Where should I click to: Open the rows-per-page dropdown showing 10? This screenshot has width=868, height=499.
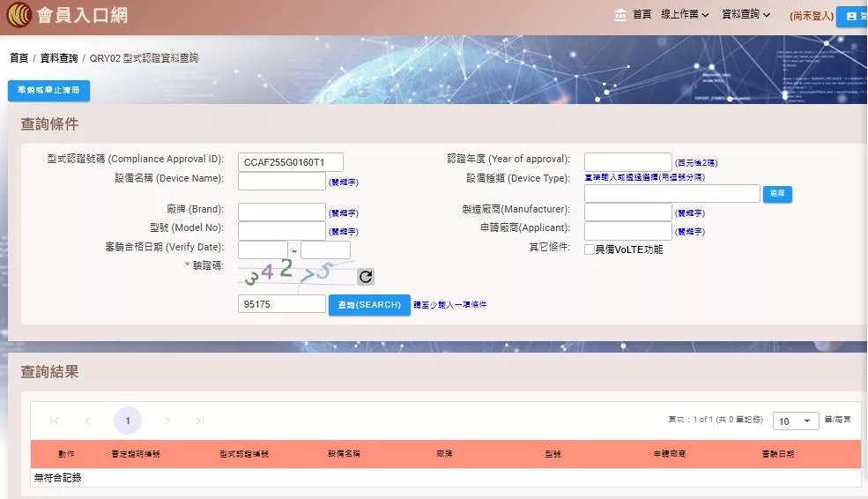[x=796, y=421]
